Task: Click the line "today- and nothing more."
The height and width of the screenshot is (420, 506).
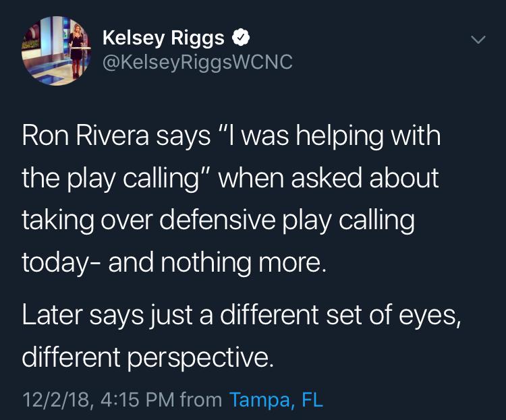Action: [x=174, y=263]
